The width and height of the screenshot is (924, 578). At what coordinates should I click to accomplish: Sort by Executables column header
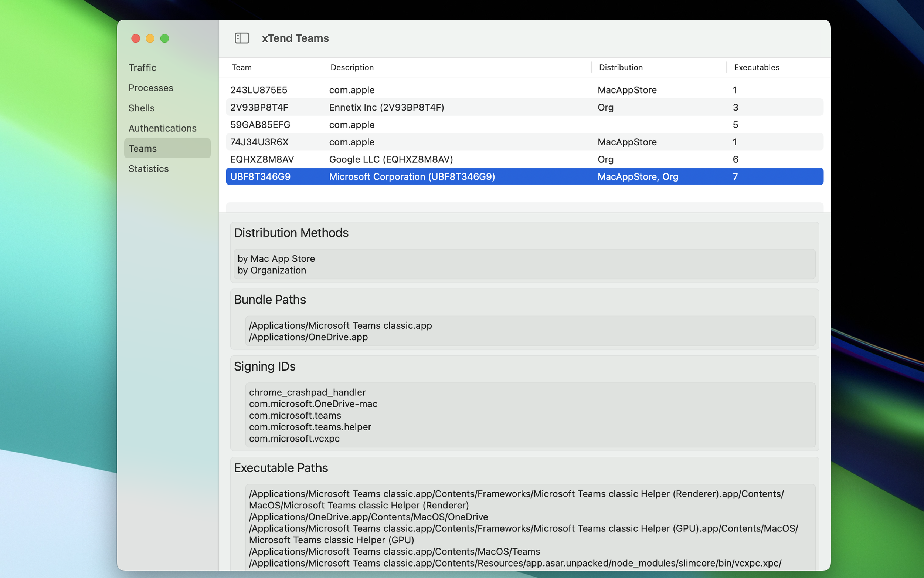(x=756, y=67)
